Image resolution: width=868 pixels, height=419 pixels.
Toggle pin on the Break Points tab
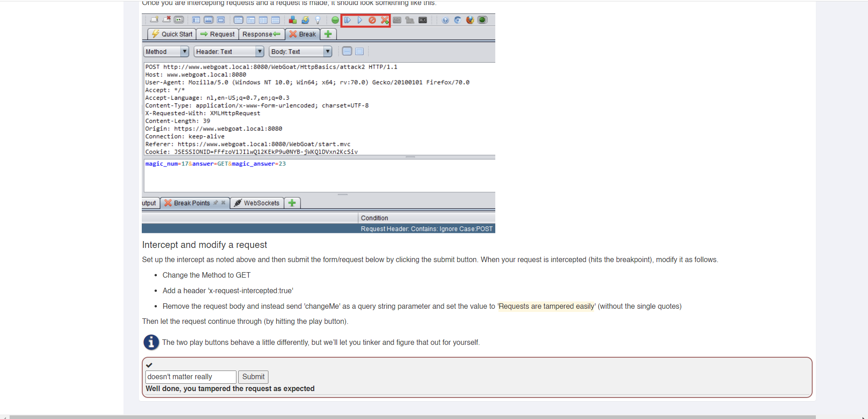[216, 203]
